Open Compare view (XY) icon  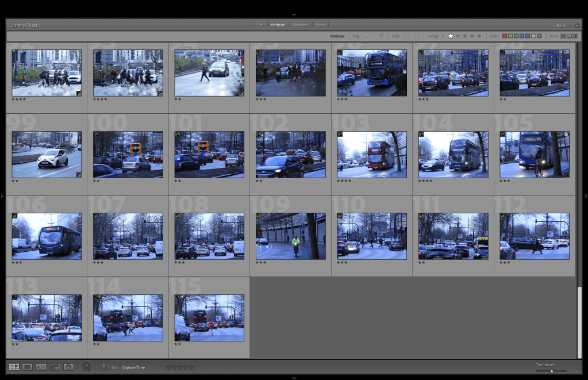[x=41, y=367]
